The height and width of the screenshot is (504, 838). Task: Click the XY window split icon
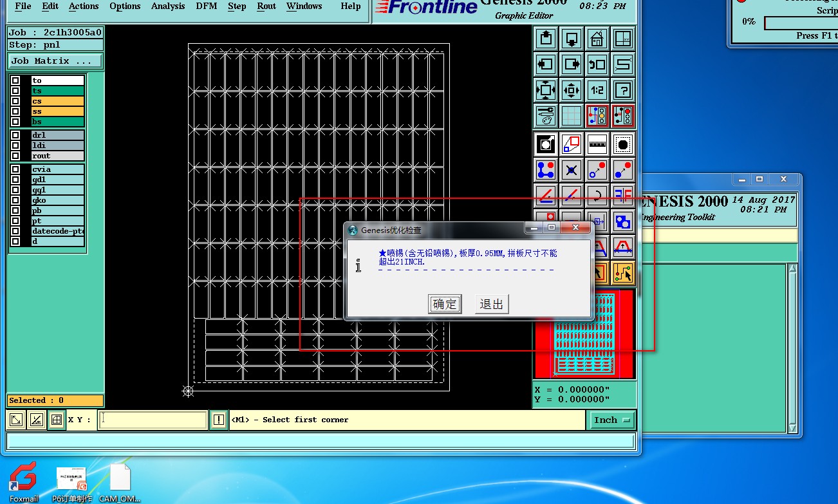click(623, 39)
